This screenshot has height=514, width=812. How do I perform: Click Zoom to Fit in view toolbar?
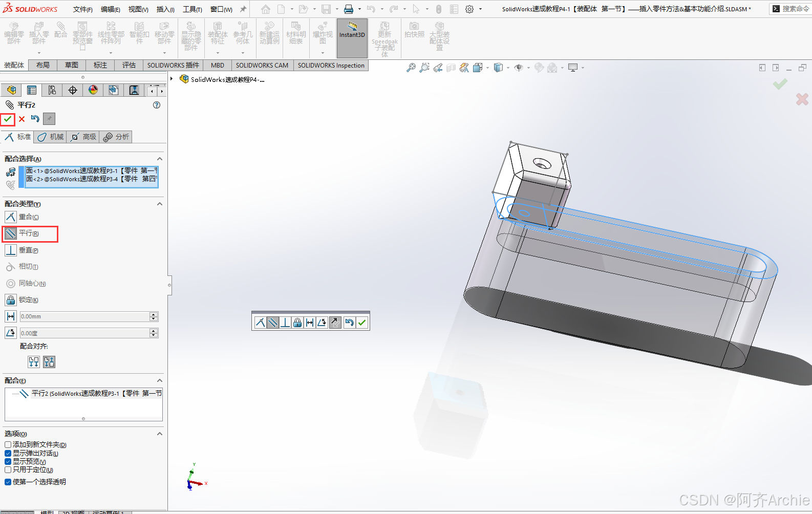coord(411,68)
